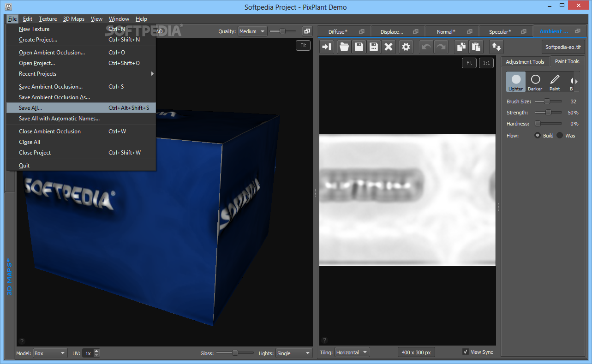Choose Open Ambient Occlusion... menu entry
Screen dimensions: 592x364
(81, 53)
